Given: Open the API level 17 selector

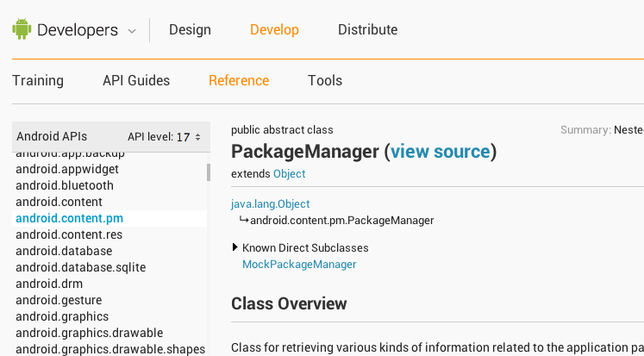Looking at the screenshot, I should [164, 136].
